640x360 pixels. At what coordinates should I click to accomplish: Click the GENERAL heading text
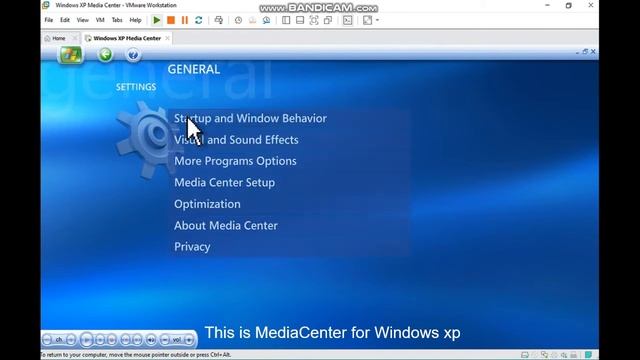[x=194, y=69]
